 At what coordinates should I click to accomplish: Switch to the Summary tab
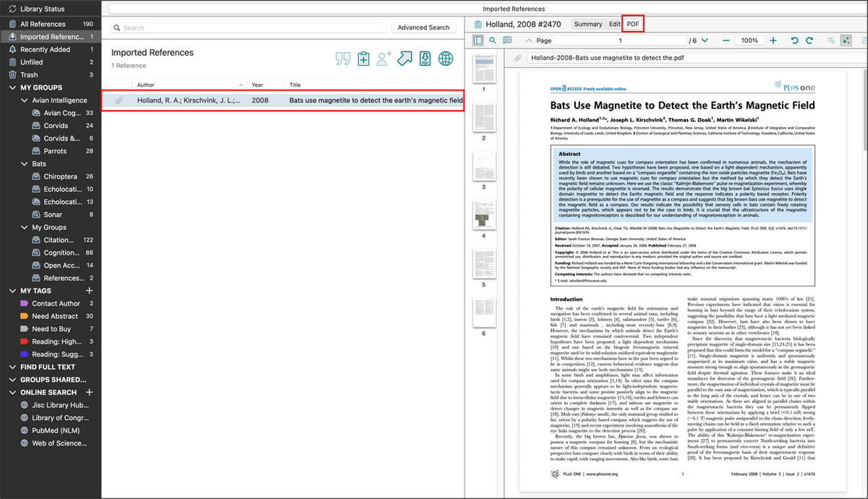click(x=587, y=24)
